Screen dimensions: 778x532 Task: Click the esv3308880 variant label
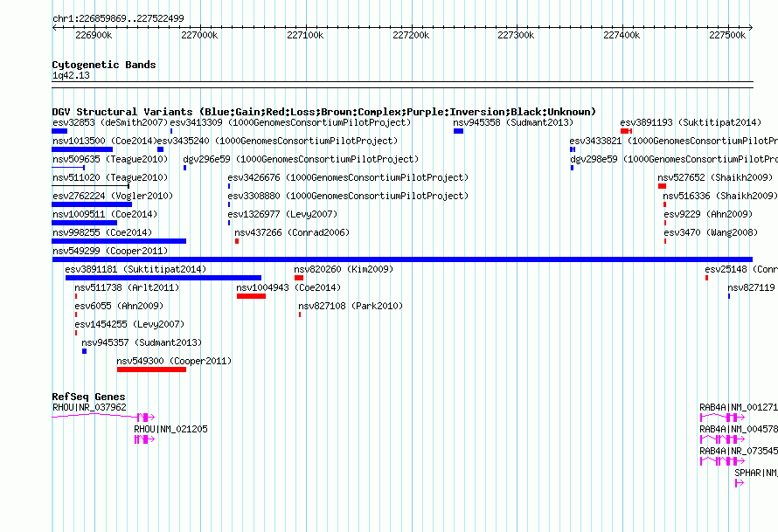(x=348, y=196)
